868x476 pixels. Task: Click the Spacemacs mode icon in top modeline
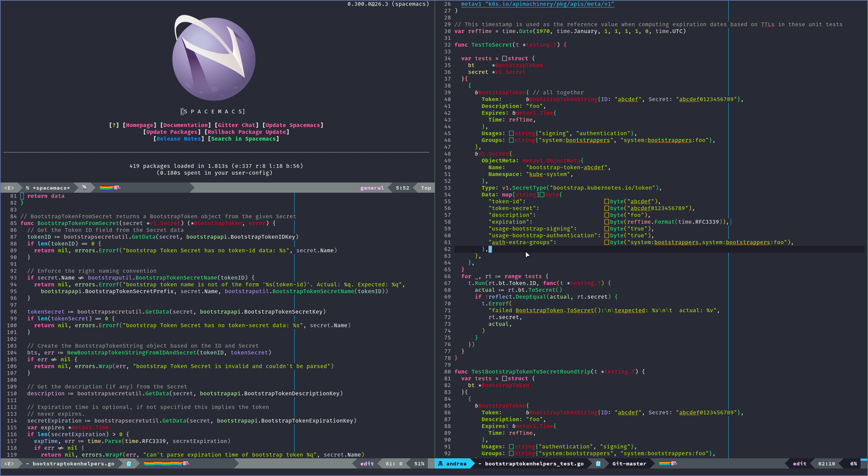(x=84, y=188)
